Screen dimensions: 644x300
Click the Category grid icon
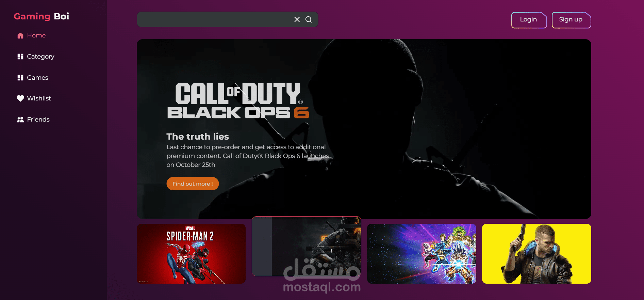(20, 57)
